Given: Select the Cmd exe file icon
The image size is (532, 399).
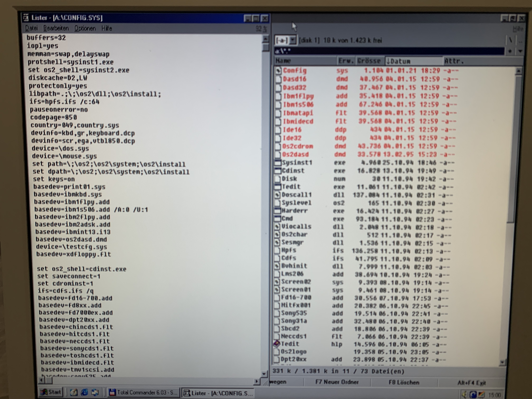Looking at the screenshot, I should pos(278,219).
